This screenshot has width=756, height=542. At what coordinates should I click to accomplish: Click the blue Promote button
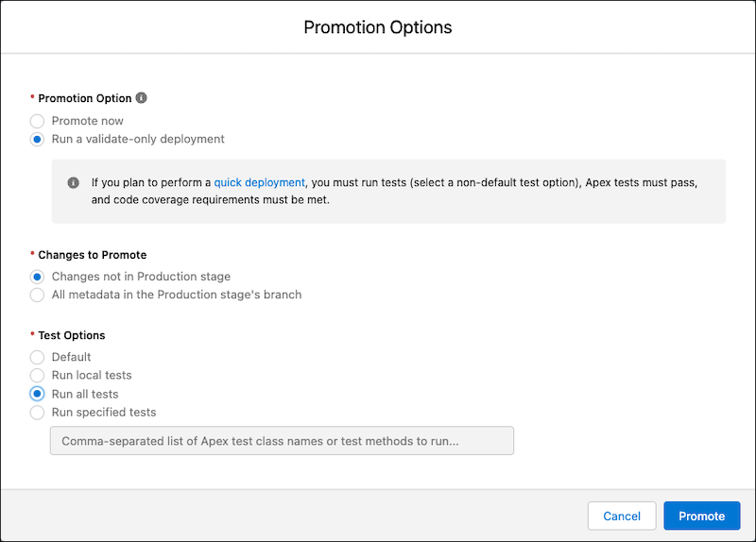click(x=702, y=516)
